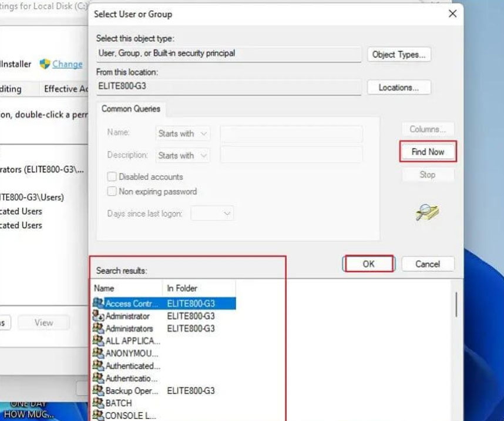Click the View button in background window
This screenshot has width=504, height=421.
tap(43, 322)
